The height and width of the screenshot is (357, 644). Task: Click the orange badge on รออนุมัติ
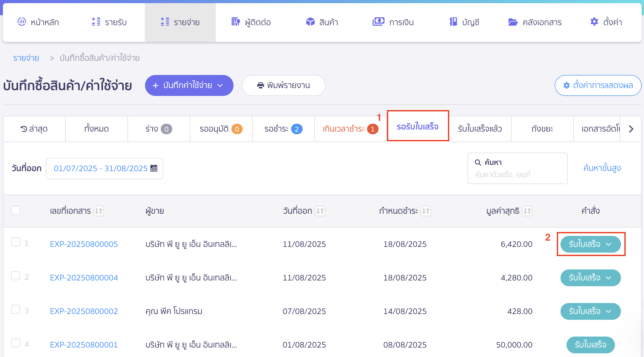(237, 129)
